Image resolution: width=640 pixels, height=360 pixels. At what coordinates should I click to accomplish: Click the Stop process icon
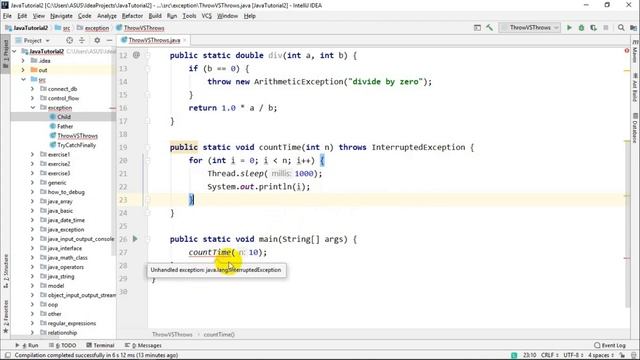[606, 28]
